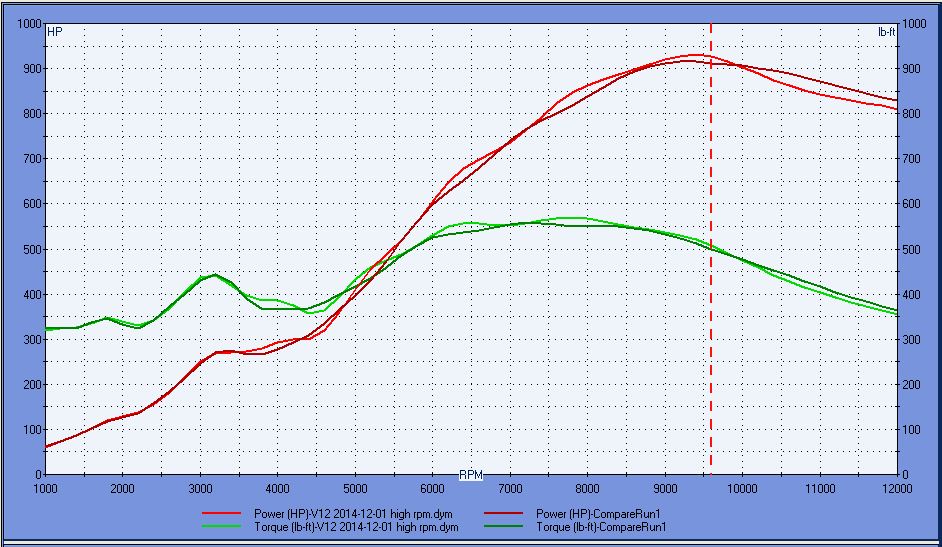Click the 12000 tick on the RPM axis
The width and height of the screenshot is (942, 547).
[897, 488]
